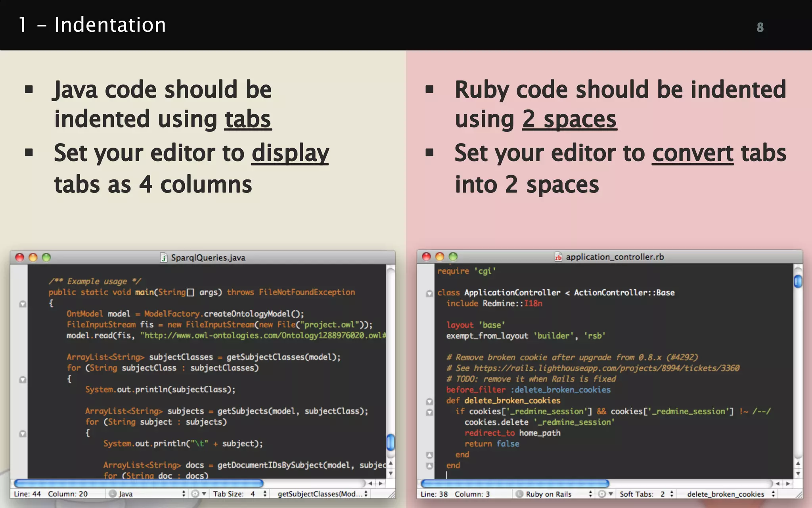Image resolution: width=812 pixels, height=508 pixels.
Task: Click the green zoom button of SparqlQueries.java window
Action: (46, 257)
